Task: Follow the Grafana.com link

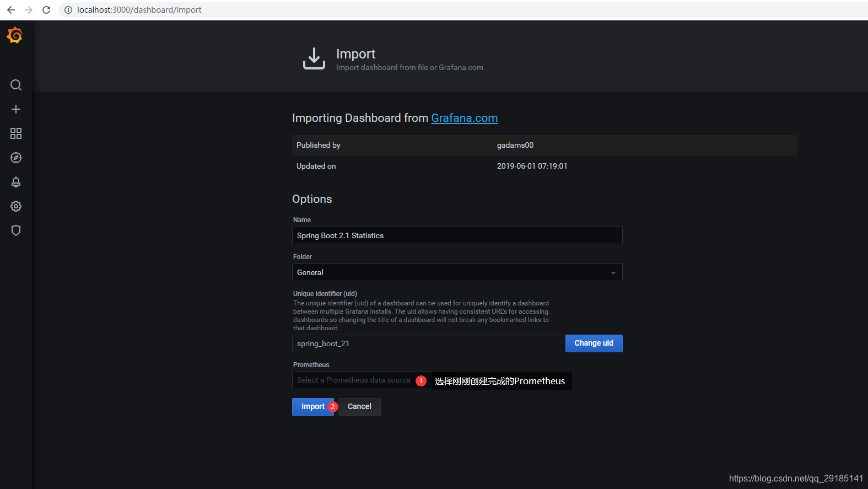Action: coord(464,118)
